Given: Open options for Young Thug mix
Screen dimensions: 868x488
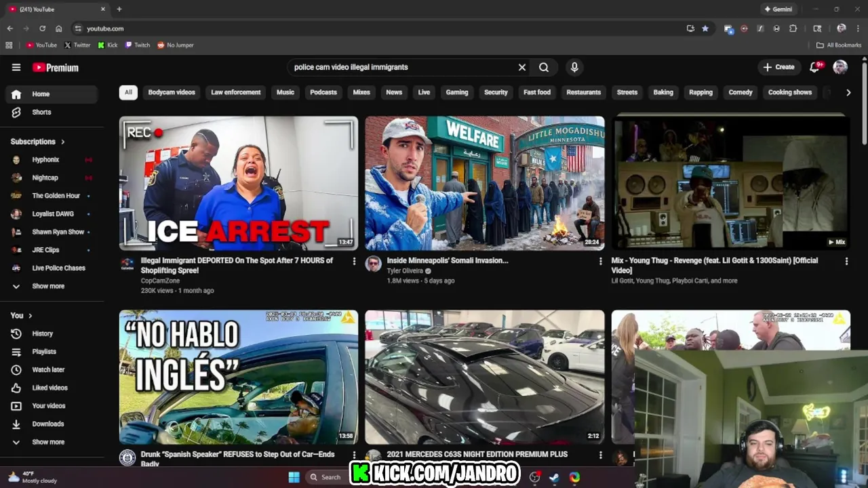Looking at the screenshot, I should point(846,261).
